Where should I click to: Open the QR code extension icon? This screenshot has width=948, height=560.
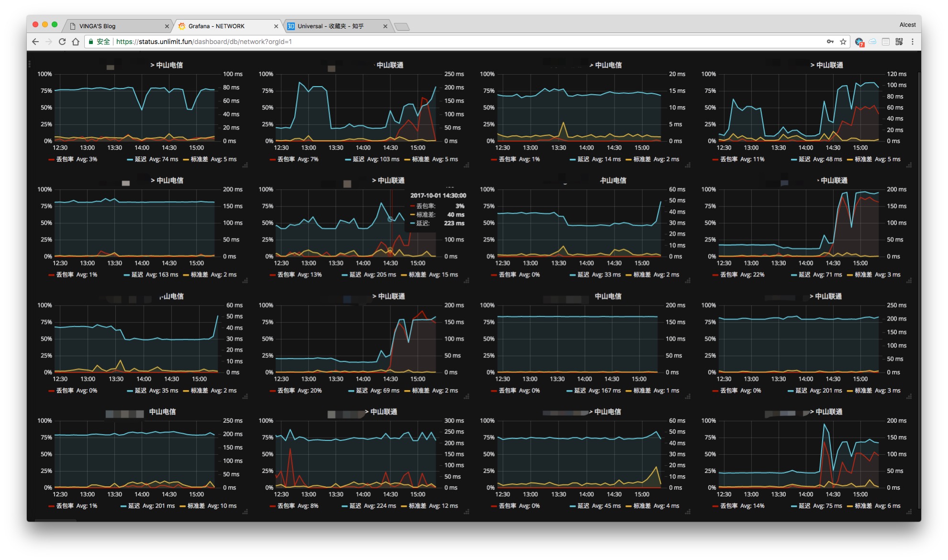click(899, 42)
